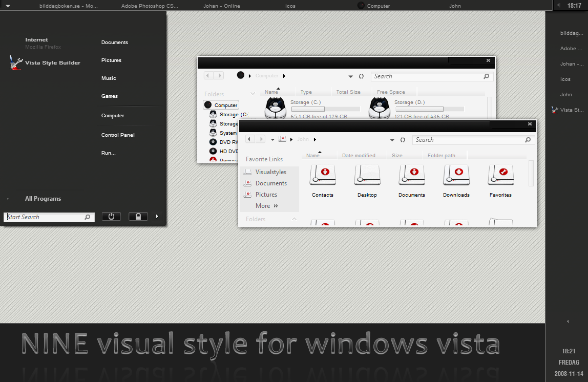Open Games from the Start menu
The height and width of the screenshot is (382, 588).
coord(109,96)
